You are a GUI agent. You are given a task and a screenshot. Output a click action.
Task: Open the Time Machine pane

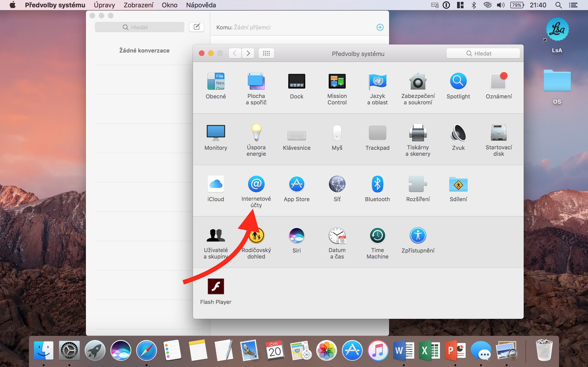coord(377,235)
